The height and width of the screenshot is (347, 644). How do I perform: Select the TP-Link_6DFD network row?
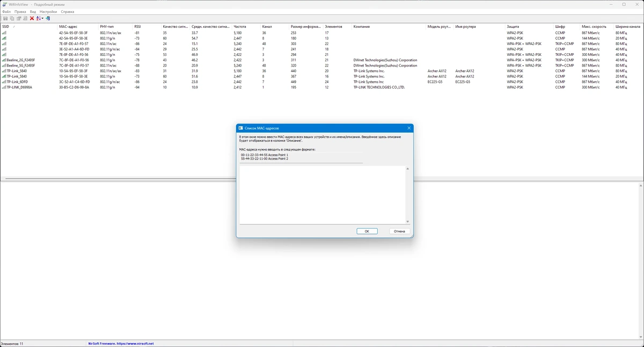click(x=322, y=82)
